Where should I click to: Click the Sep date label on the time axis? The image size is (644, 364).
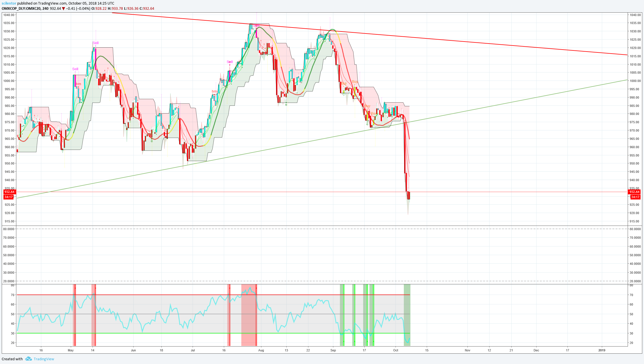pos(333,350)
